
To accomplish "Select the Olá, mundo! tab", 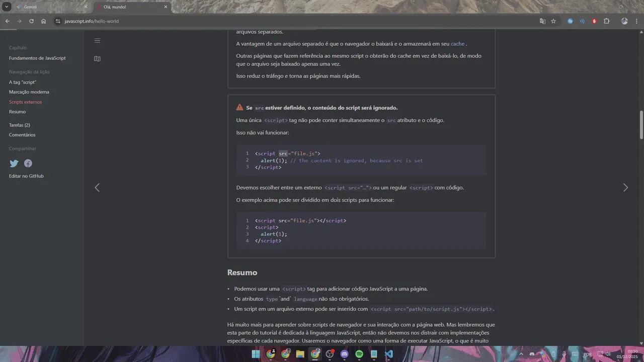I will click(132, 7).
